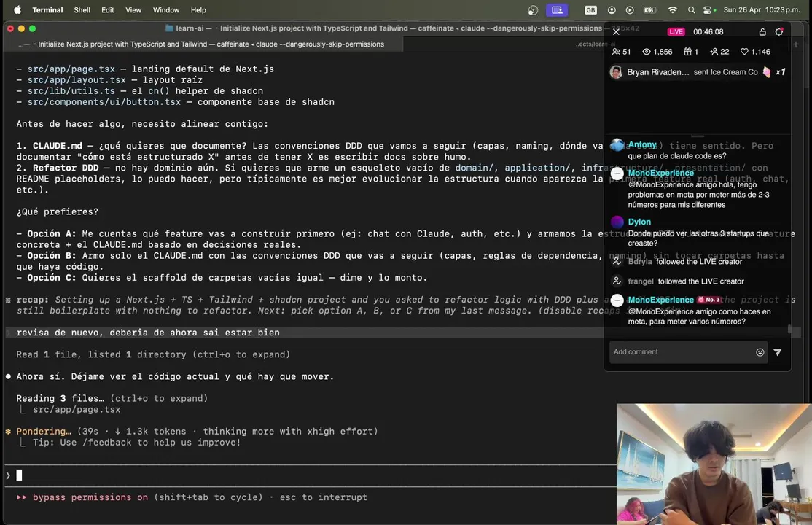Click follow icon next to frangel
Image resolution: width=812 pixels, height=525 pixels.
[x=616, y=281]
